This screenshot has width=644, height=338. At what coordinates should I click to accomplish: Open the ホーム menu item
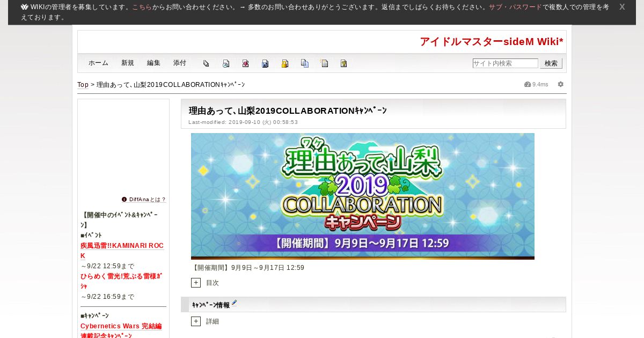click(x=98, y=63)
